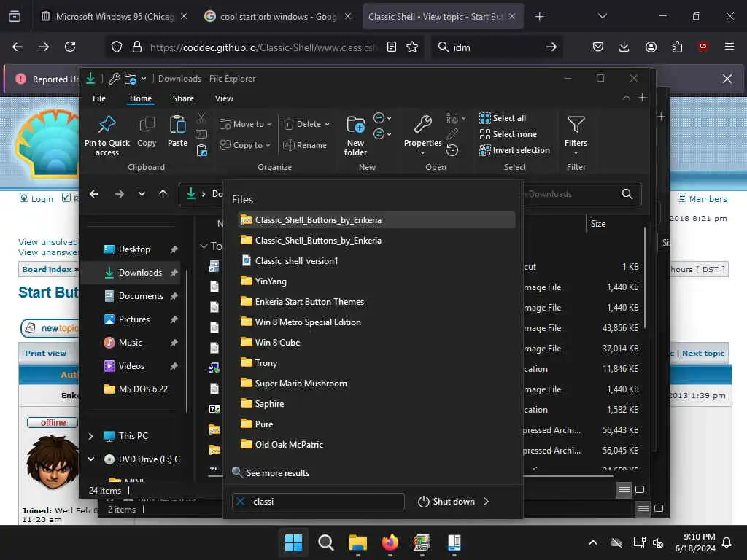Click Next topic link on web page
The height and width of the screenshot is (560, 747).
tap(703, 354)
